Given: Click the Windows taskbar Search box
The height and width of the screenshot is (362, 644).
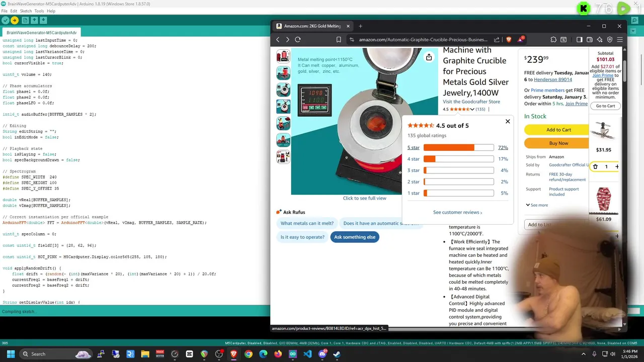Looking at the screenshot, I should pyautogui.click(x=56, y=354).
